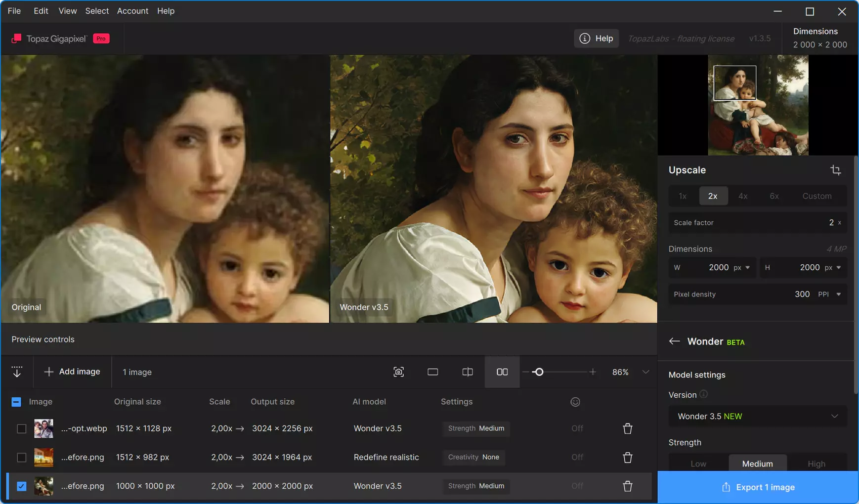Screen dimensions: 859x504
Task: Select the 6x upscale option
Action: [774, 196]
